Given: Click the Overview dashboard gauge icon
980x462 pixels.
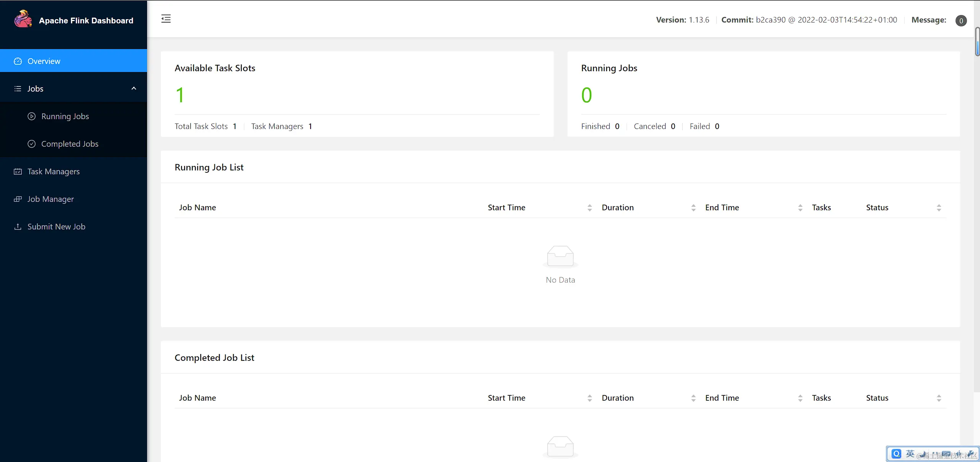Looking at the screenshot, I should pyautogui.click(x=18, y=61).
